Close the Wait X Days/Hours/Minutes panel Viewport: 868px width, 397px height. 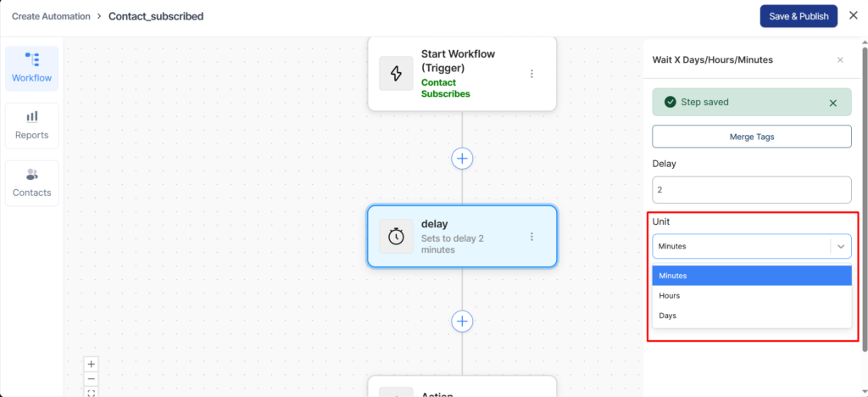[840, 60]
